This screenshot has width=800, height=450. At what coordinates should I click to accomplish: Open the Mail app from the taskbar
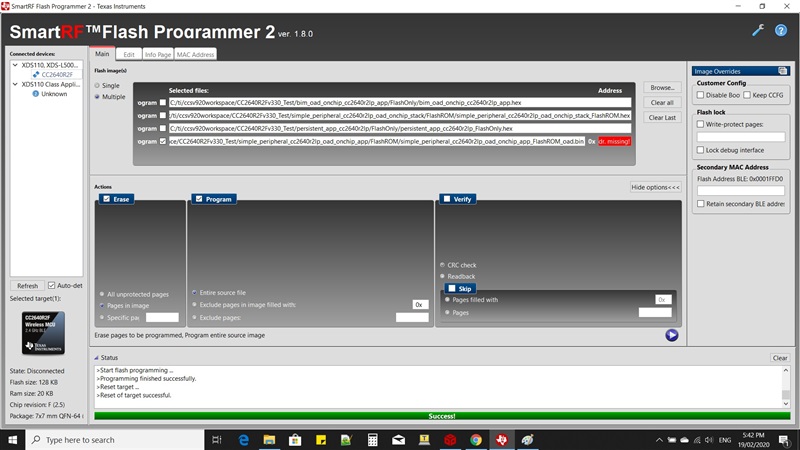[398, 440]
